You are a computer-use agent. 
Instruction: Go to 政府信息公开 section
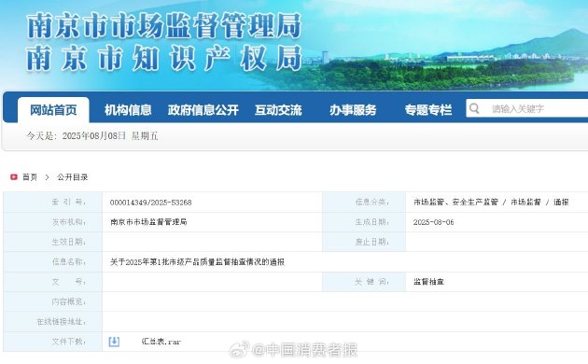203,110
